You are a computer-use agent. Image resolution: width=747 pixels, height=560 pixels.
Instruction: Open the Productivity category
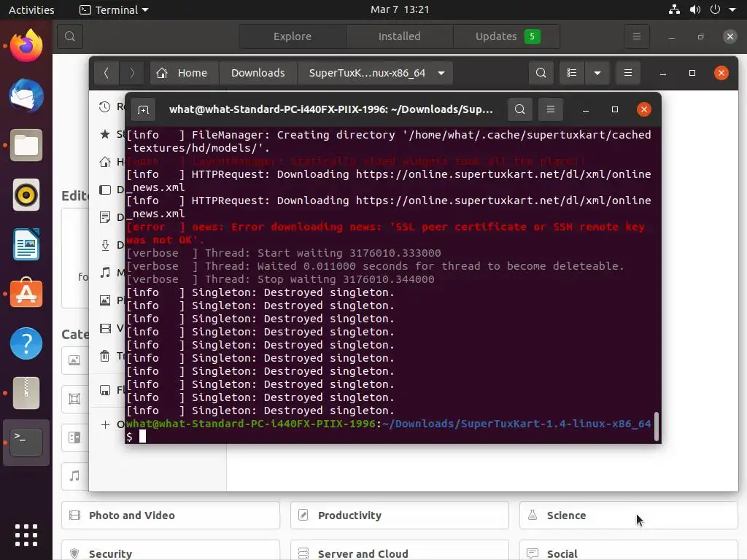point(400,516)
